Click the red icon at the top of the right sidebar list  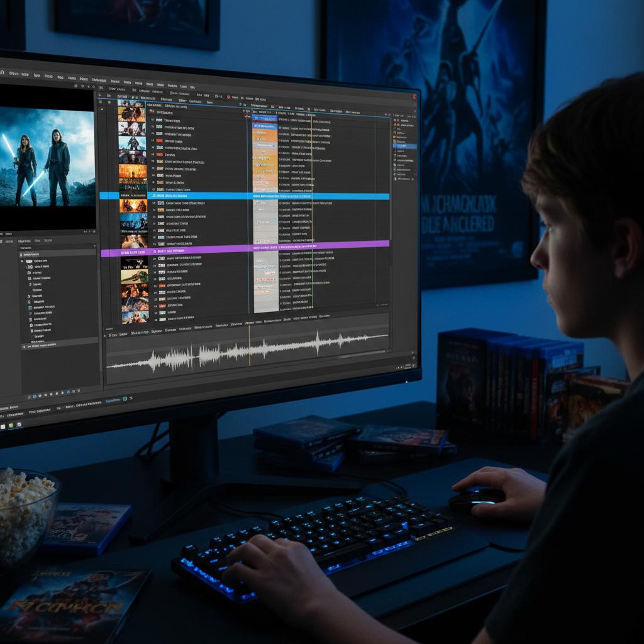395,125
